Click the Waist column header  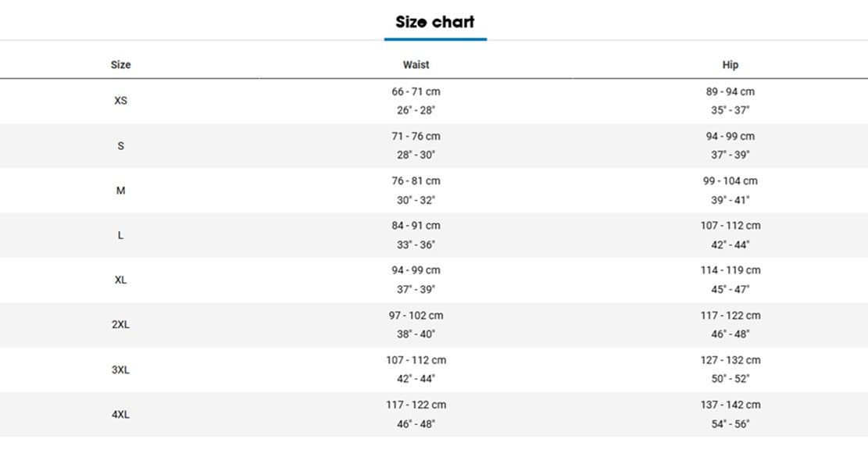coord(416,65)
